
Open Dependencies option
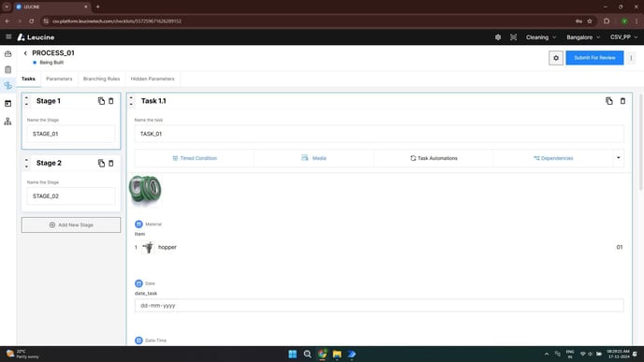point(553,158)
